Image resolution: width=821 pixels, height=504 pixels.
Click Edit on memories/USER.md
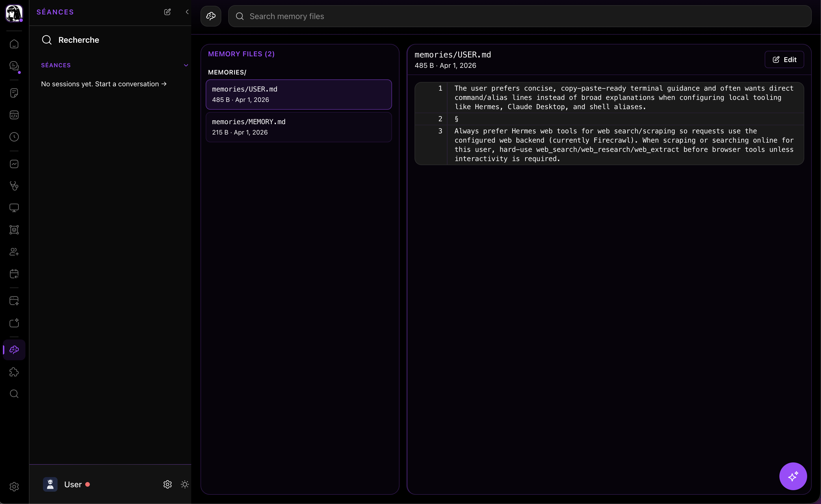click(784, 59)
